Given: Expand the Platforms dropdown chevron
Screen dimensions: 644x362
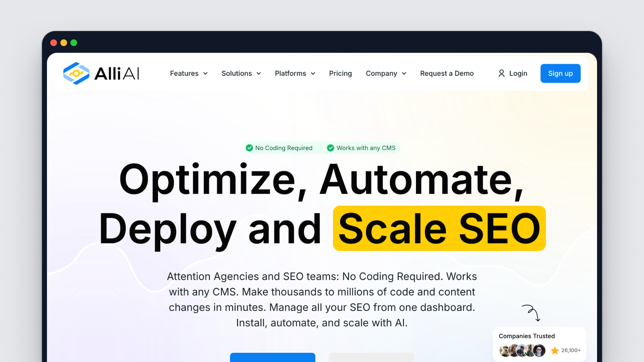Looking at the screenshot, I should [x=313, y=73].
